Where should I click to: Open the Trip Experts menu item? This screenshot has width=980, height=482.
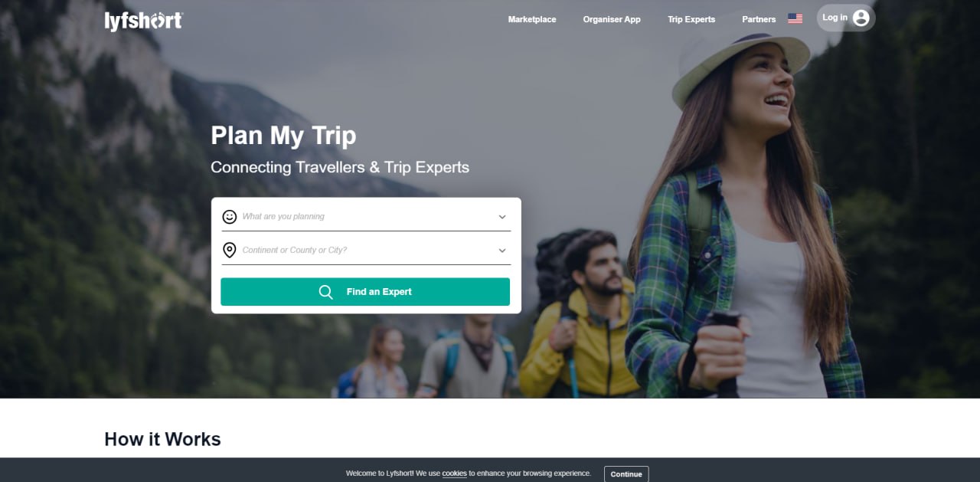click(691, 19)
